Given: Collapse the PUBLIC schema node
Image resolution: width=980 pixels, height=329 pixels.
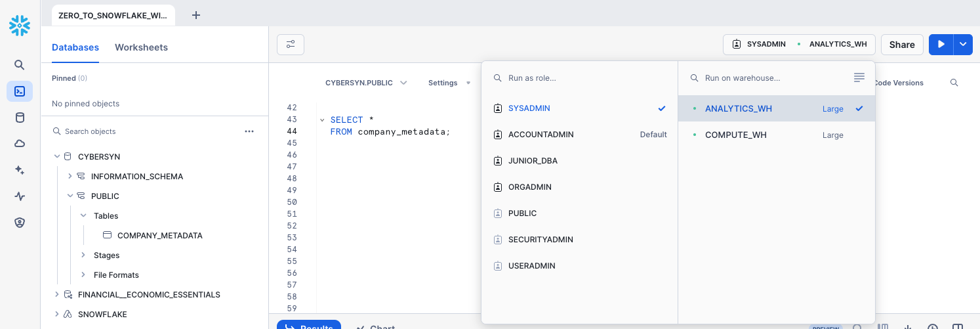Looking at the screenshot, I should click(70, 196).
